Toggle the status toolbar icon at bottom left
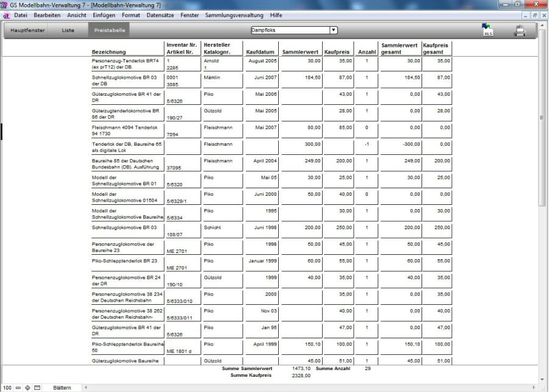Screen dimensions: 549x392 tap(37, 388)
